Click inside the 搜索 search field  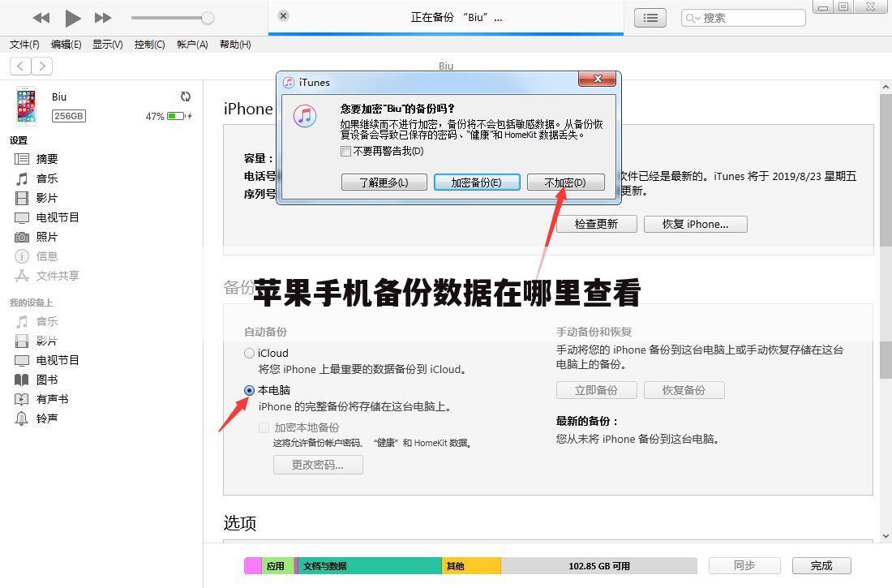pos(742,17)
